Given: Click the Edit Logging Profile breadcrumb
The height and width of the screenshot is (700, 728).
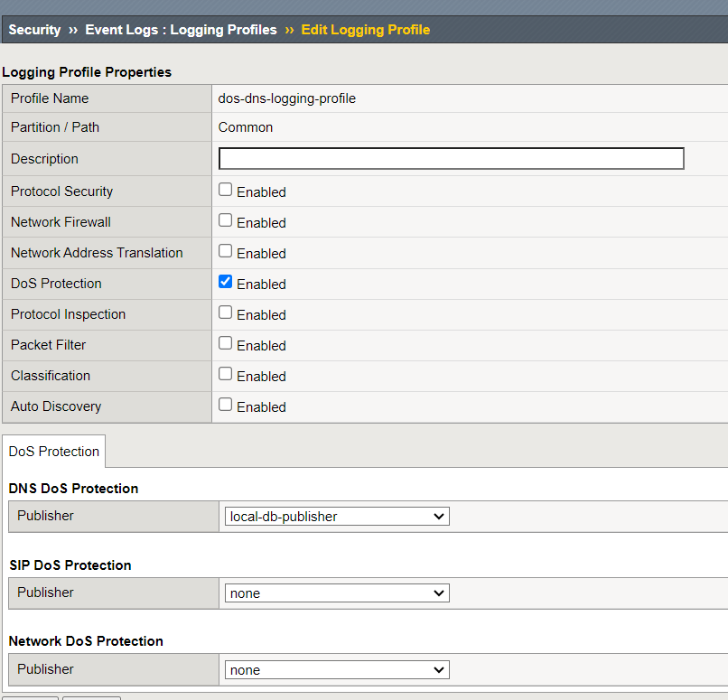Looking at the screenshot, I should point(365,30).
